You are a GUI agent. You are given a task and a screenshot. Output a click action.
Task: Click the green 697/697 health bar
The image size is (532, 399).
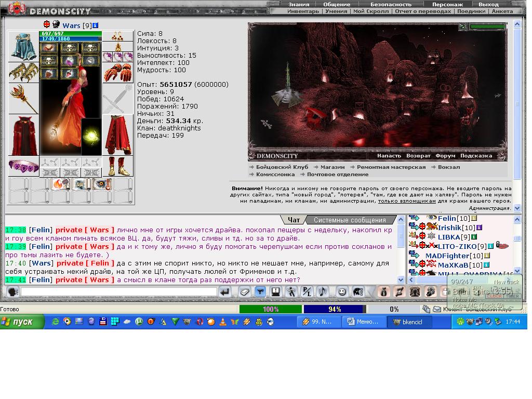click(x=71, y=34)
